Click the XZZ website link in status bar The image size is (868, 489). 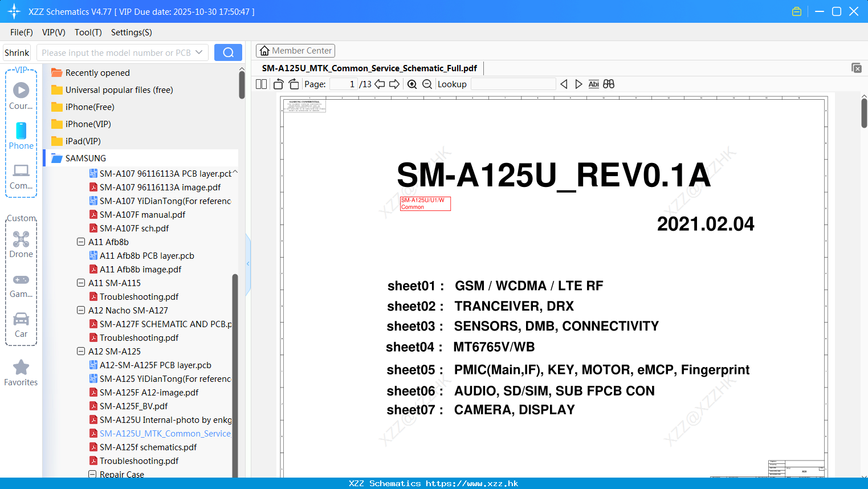[x=472, y=483]
